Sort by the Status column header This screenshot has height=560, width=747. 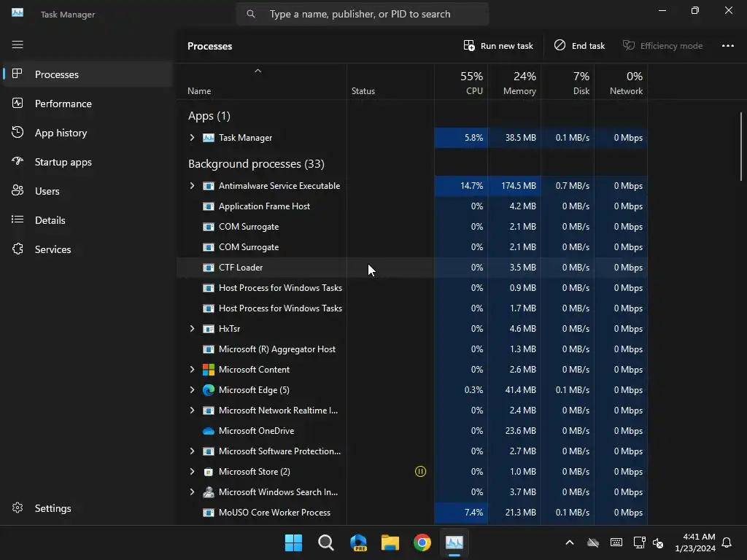click(x=391, y=82)
